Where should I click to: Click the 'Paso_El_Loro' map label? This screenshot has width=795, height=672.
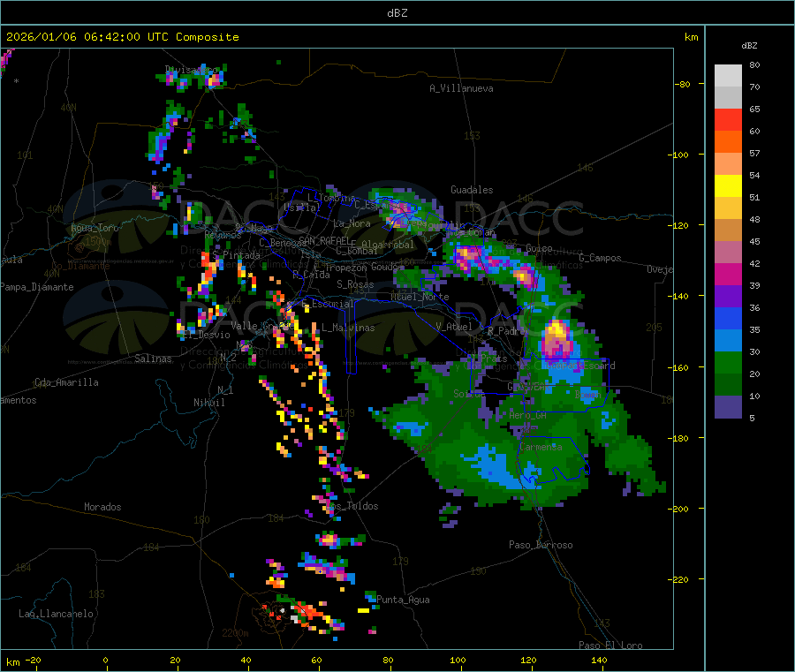point(610,646)
